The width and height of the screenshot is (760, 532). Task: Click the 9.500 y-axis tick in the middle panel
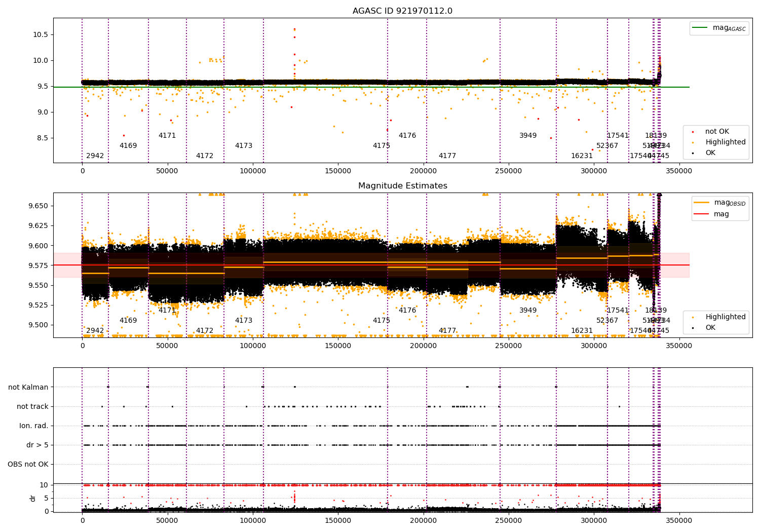click(37, 325)
